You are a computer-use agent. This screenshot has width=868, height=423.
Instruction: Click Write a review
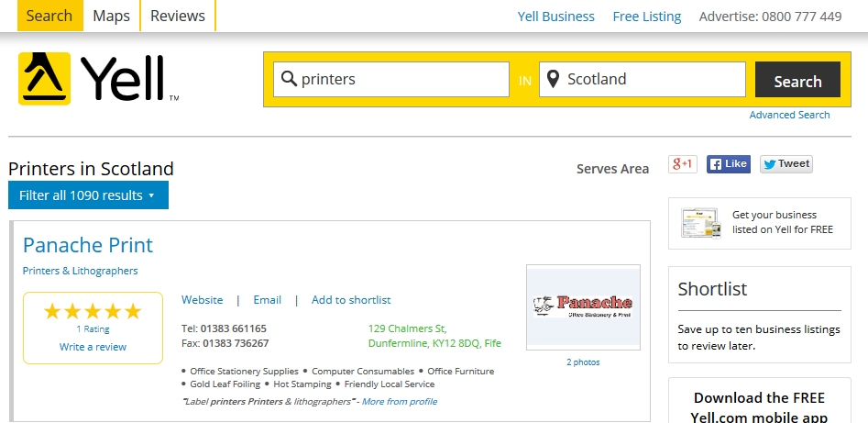[x=93, y=347]
